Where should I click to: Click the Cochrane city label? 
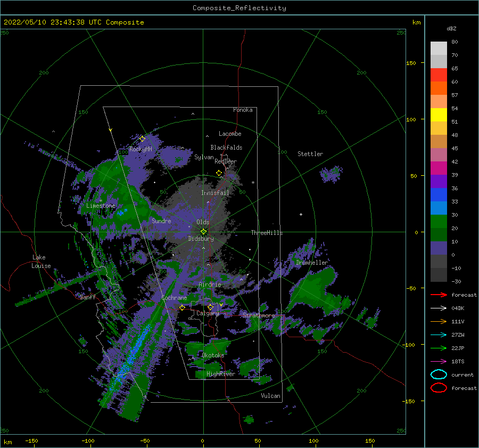point(174,298)
